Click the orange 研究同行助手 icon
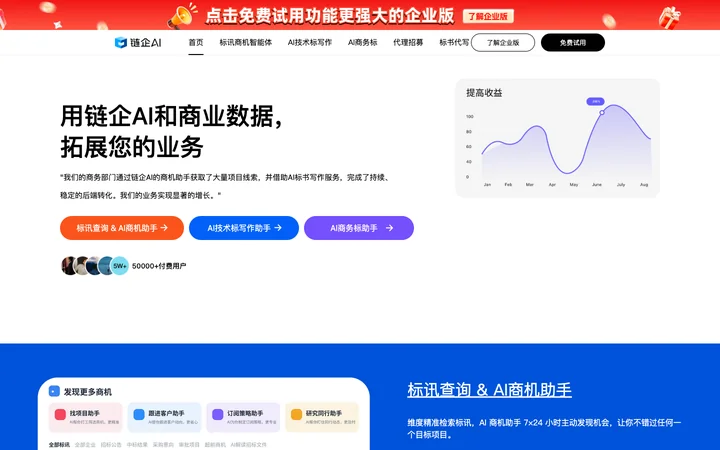Screen dimensions: 720x450 [x=297, y=415]
